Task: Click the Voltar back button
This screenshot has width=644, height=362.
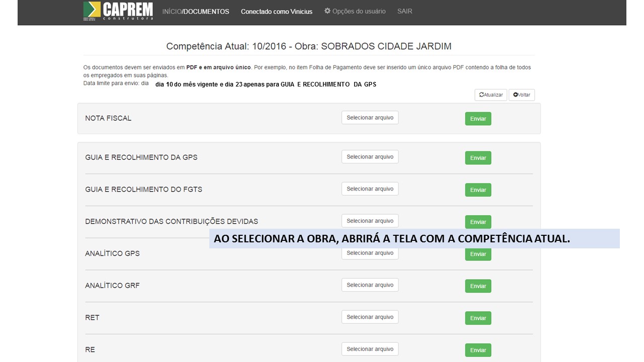Action: point(522,95)
